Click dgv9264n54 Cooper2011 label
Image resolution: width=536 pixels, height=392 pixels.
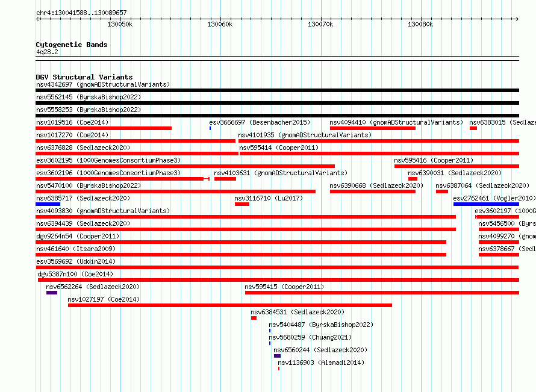click(78, 236)
